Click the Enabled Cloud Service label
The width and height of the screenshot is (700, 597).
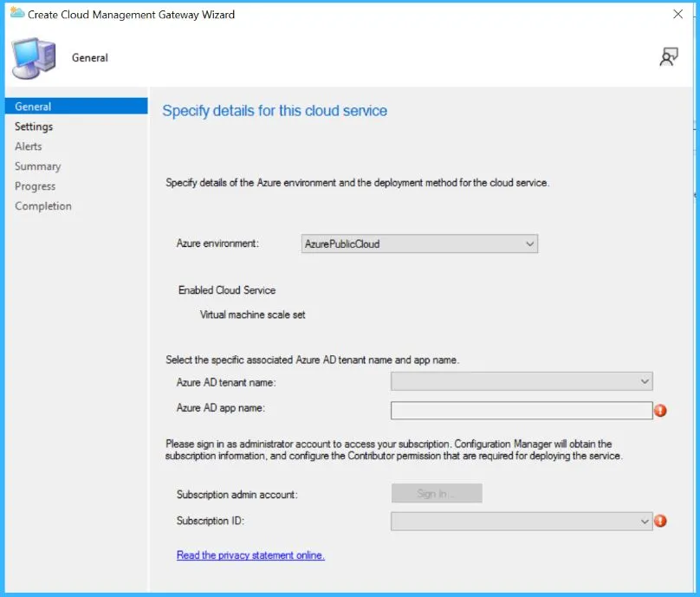click(227, 290)
